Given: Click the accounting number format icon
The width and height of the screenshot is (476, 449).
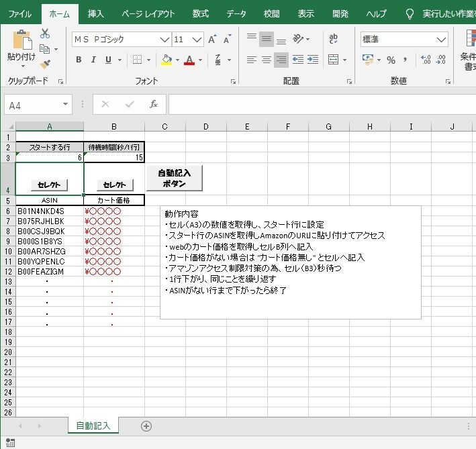Looking at the screenshot, I should pyautogui.click(x=368, y=60).
